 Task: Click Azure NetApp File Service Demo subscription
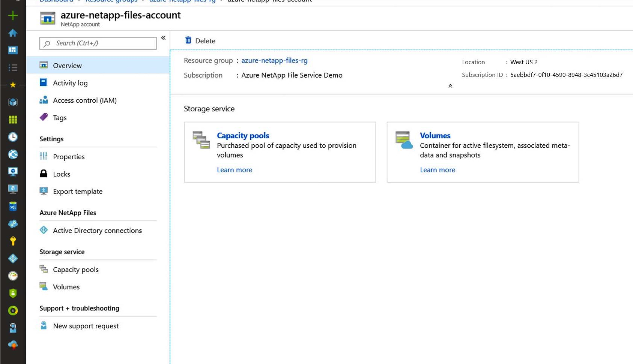tap(292, 75)
